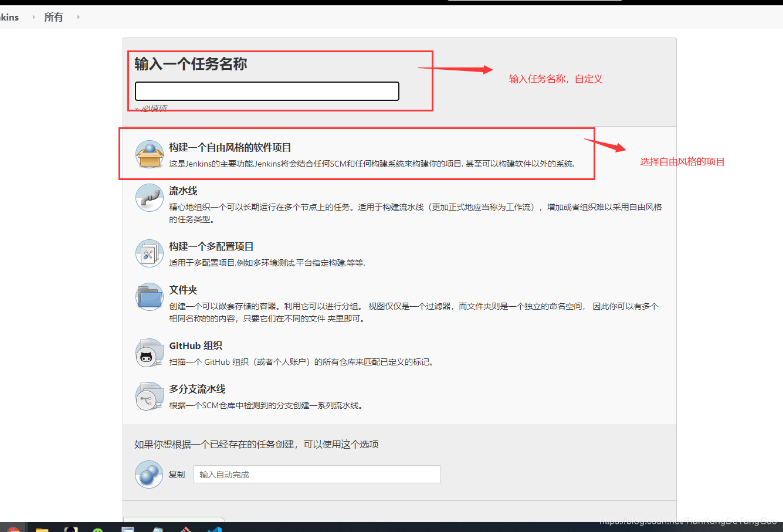Click the 多分支流水线 branch fork icon
The height and width of the screenshot is (532, 783).
(x=149, y=396)
